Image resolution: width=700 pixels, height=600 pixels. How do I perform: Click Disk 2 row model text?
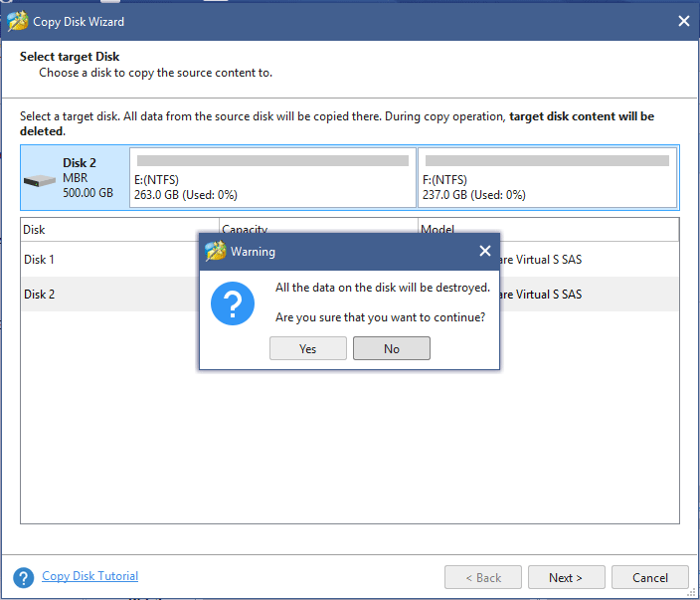[541, 294]
